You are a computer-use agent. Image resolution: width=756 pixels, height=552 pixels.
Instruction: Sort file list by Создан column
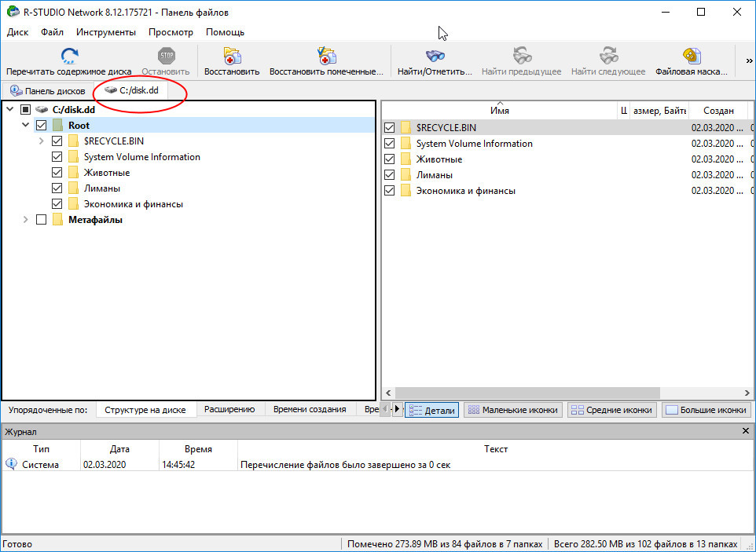[718, 110]
